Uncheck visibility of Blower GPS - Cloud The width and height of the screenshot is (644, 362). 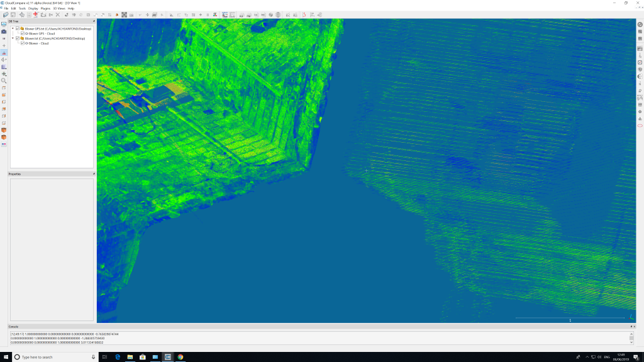[x=23, y=33]
